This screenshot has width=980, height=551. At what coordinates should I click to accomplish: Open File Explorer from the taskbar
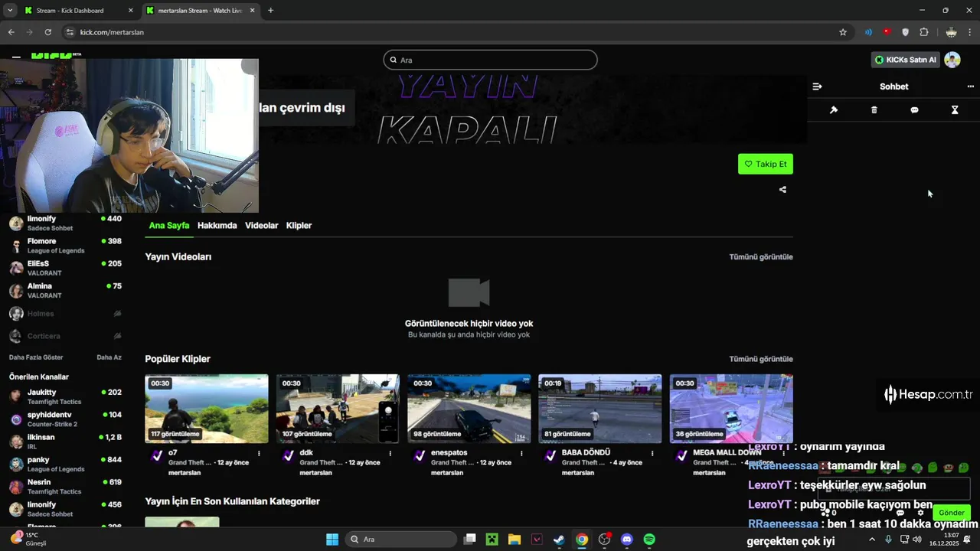[x=514, y=540]
